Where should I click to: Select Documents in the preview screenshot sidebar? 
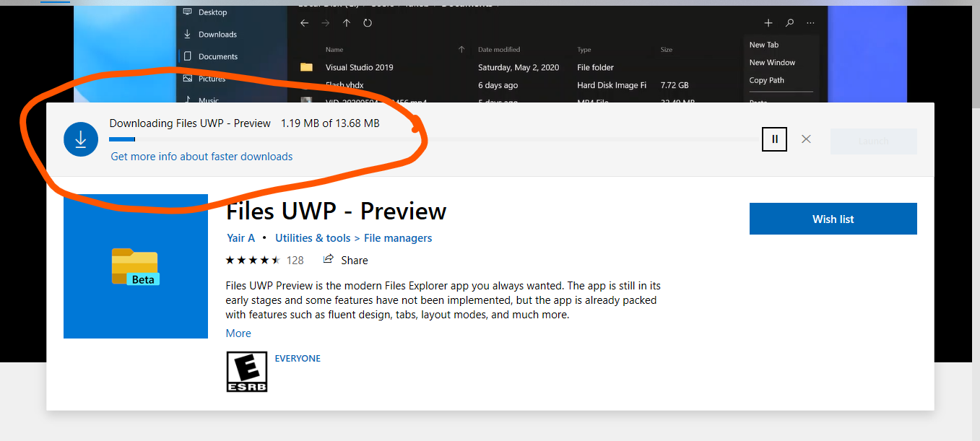[x=211, y=56]
